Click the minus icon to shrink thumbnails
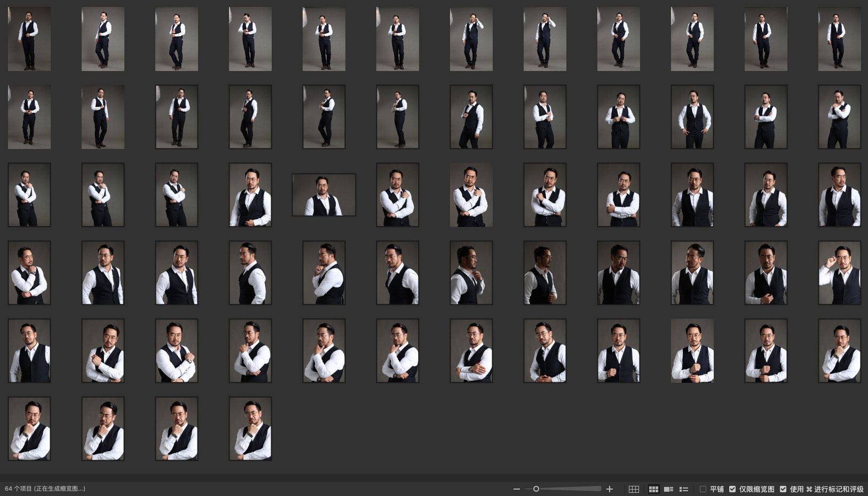This screenshot has width=868, height=496. (516, 489)
